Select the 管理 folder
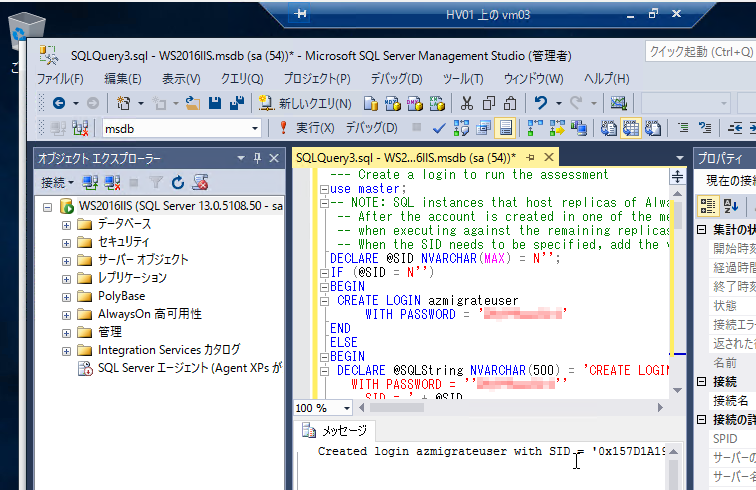756x490 pixels. pyautogui.click(x=110, y=332)
